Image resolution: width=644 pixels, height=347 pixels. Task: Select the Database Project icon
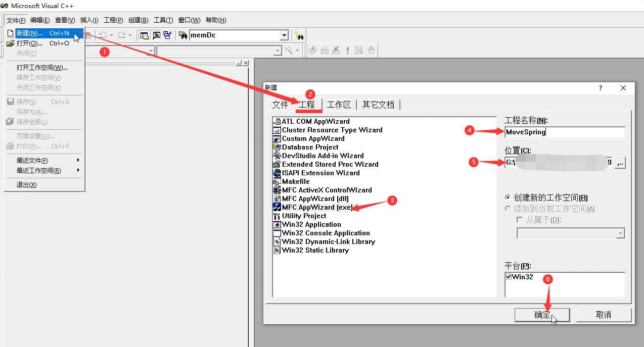(x=277, y=147)
